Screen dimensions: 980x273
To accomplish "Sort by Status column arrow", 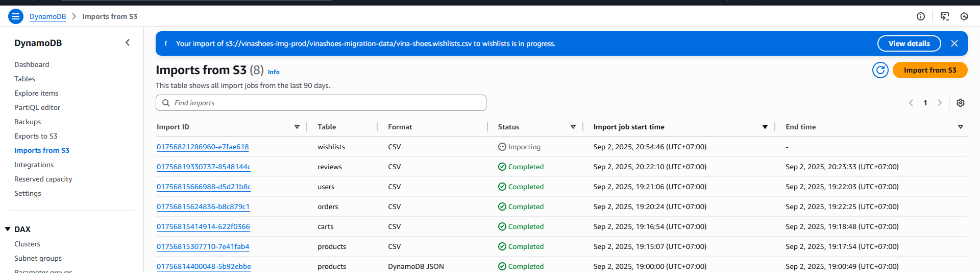I will 573,127.
